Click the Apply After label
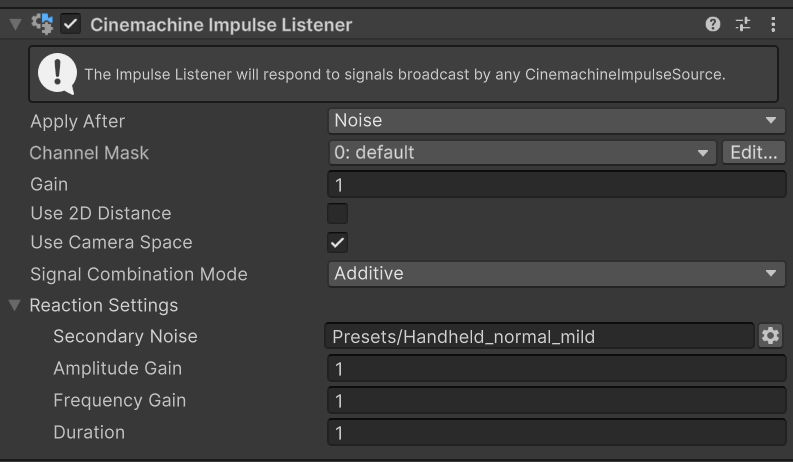 pyautogui.click(x=77, y=121)
